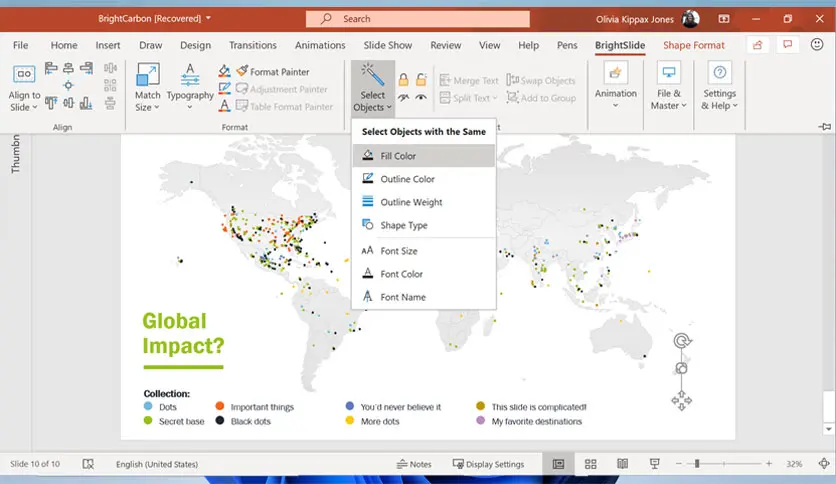Screen dimensions: 836x484
Task: Toggle the Notes pane
Action: tap(414, 464)
